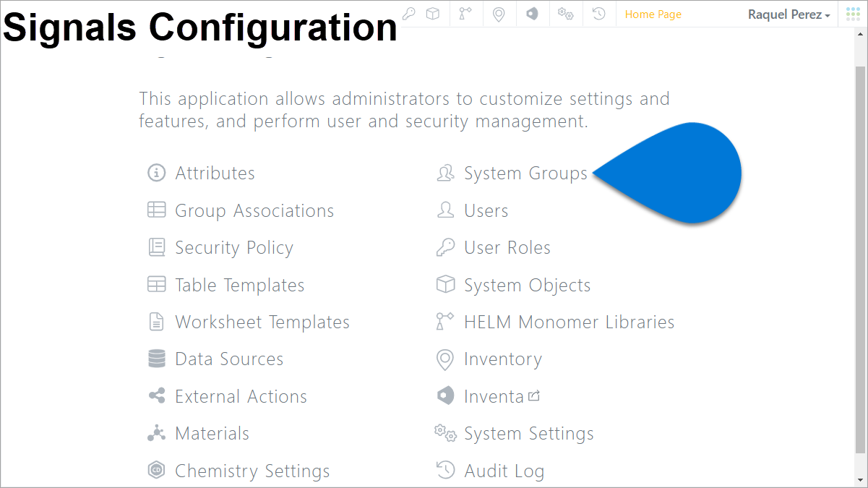Click the Audit Log clock icon in list
This screenshot has width=868, height=488.
tap(446, 470)
